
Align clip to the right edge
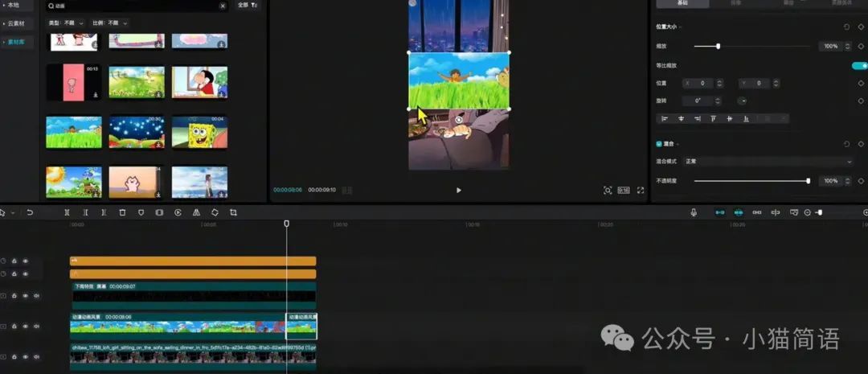697,118
